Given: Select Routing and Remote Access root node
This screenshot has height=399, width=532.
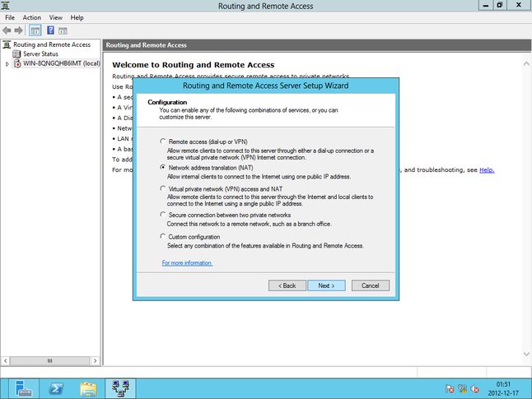Looking at the screenshot, I should coord(52,44).
